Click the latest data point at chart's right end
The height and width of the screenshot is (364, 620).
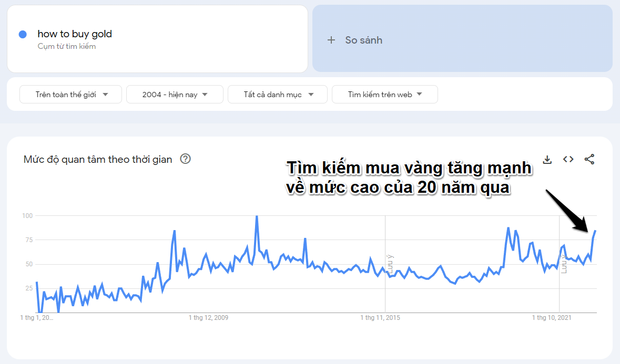(x=595, y=231)
